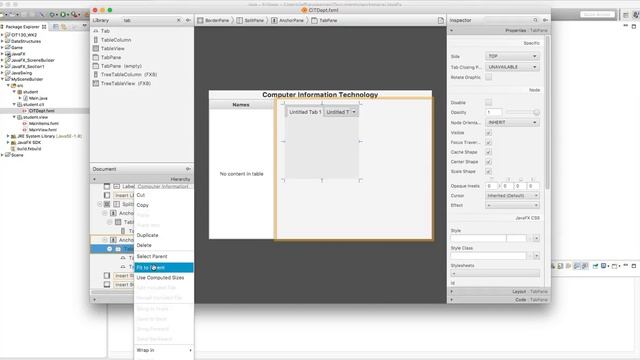Pick TreeTableView (FX8) in Library
Viewport: 640px width, 360px height.
(x=125, y=83)
